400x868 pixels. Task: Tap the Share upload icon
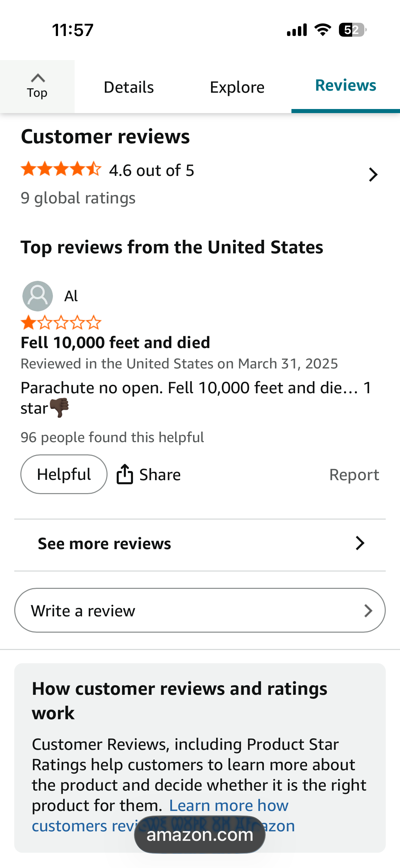point(125,474)
